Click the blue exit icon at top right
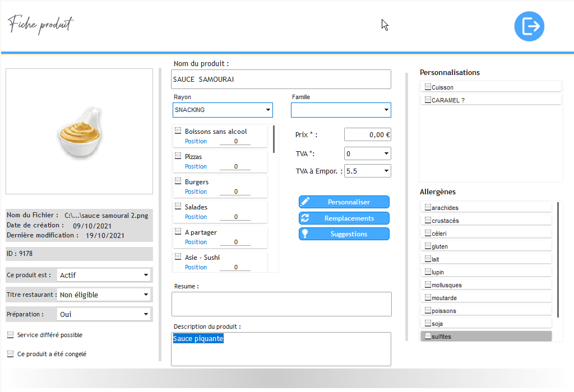Viewport: 574px width, 392px height. tap(529, 26)
